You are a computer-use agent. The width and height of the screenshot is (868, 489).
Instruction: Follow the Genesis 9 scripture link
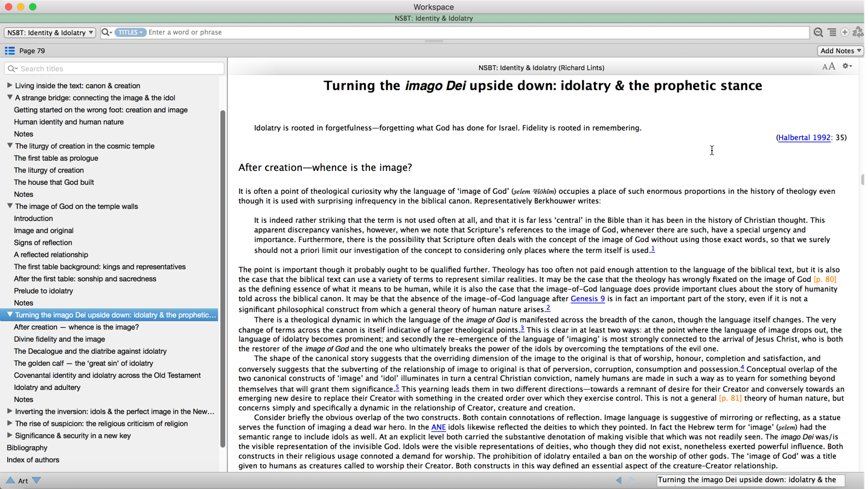[587, 299]
